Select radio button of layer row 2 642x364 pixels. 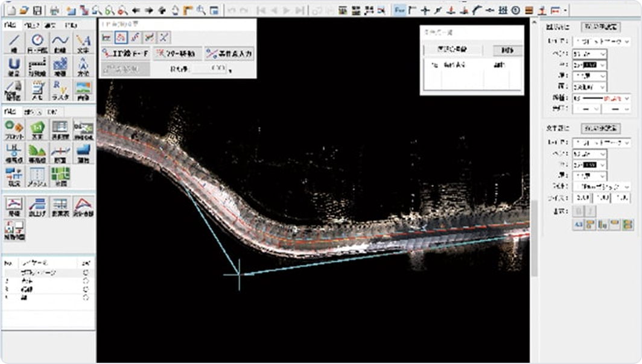pyautogui.click(x=86, y=281)
